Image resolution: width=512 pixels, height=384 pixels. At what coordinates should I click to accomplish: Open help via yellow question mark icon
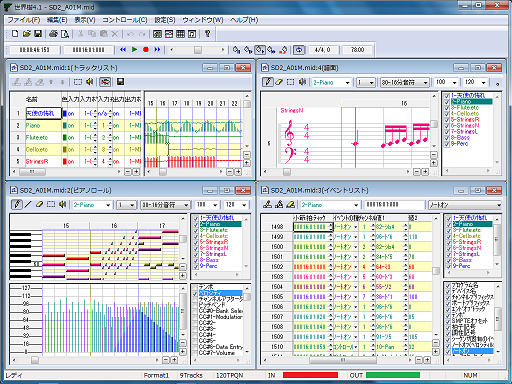coord(208,34)
